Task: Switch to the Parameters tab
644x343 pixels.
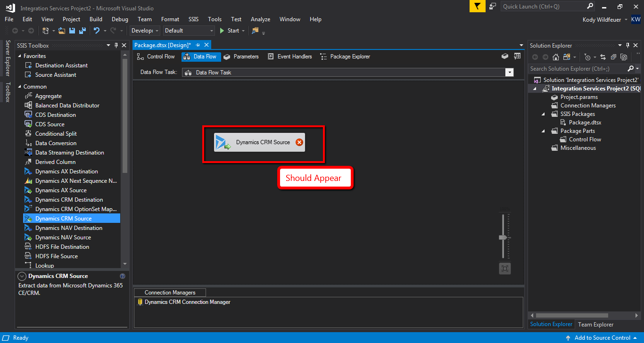Action: coord(241,57)
